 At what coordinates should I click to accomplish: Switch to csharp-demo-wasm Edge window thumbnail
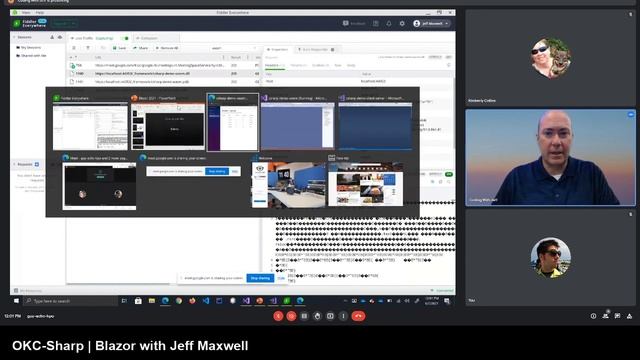click(x=233, y=123)
